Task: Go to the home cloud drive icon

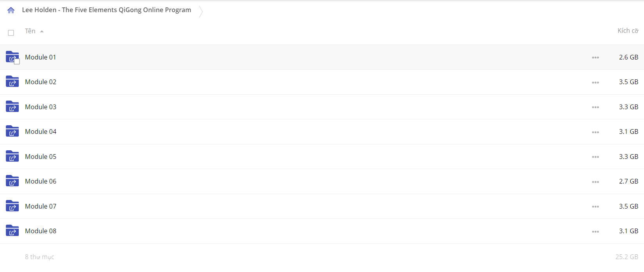Action: 11,10
